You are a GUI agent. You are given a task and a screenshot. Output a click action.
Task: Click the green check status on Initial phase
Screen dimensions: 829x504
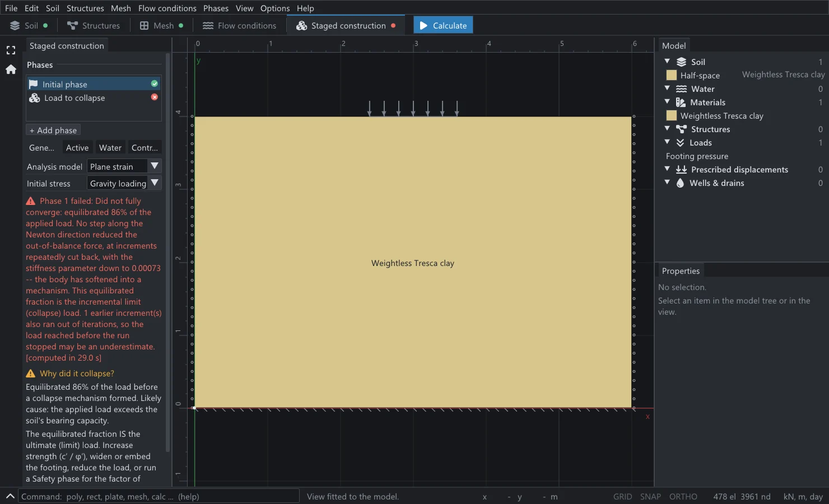click(x=155, y=83)
